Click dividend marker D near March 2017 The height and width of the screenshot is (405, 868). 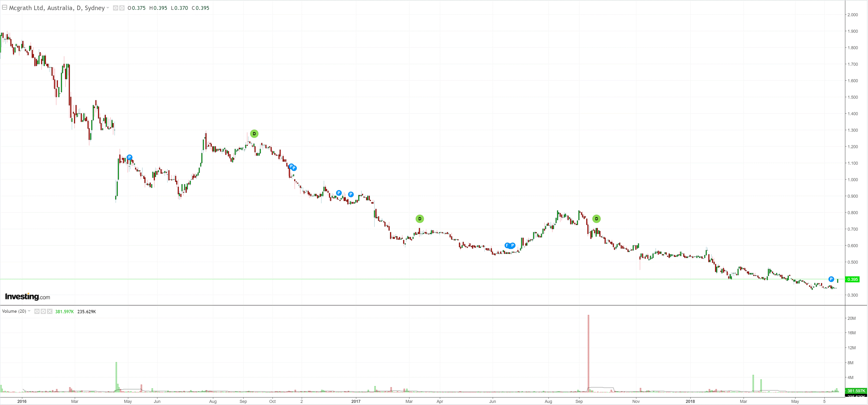point(420,219)
